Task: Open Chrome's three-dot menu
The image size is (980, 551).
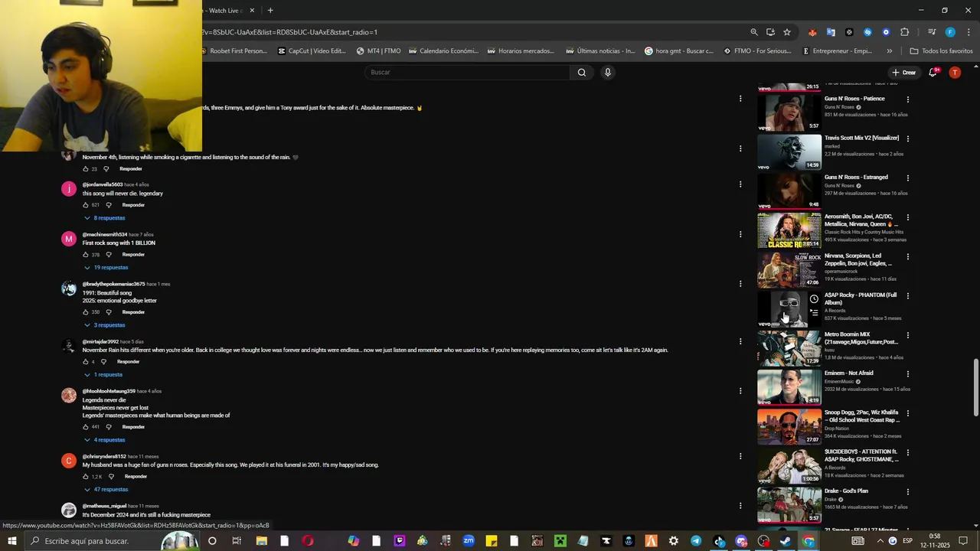Action: (969, 32)
